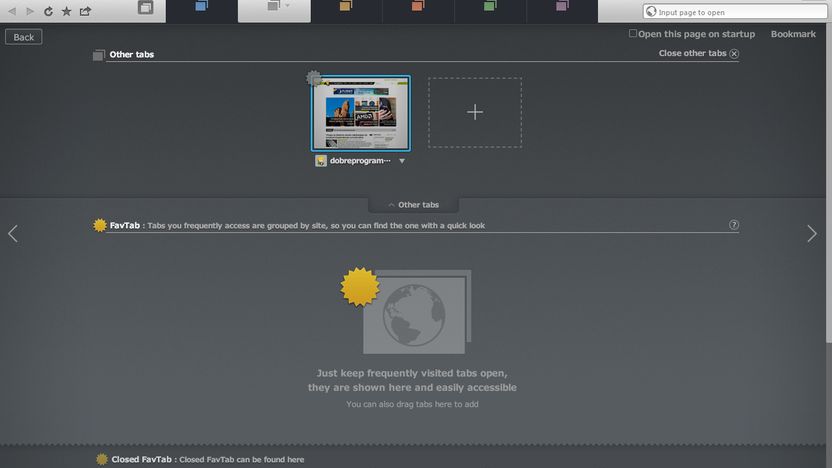832x468 pixels.
Task: Add a new tab via the plus placeholder
Action: click(x=475, y=112)
